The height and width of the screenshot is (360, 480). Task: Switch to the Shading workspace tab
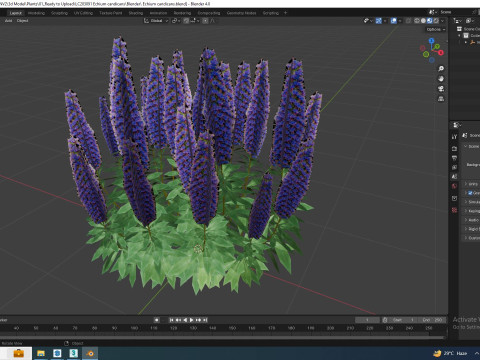136,13
